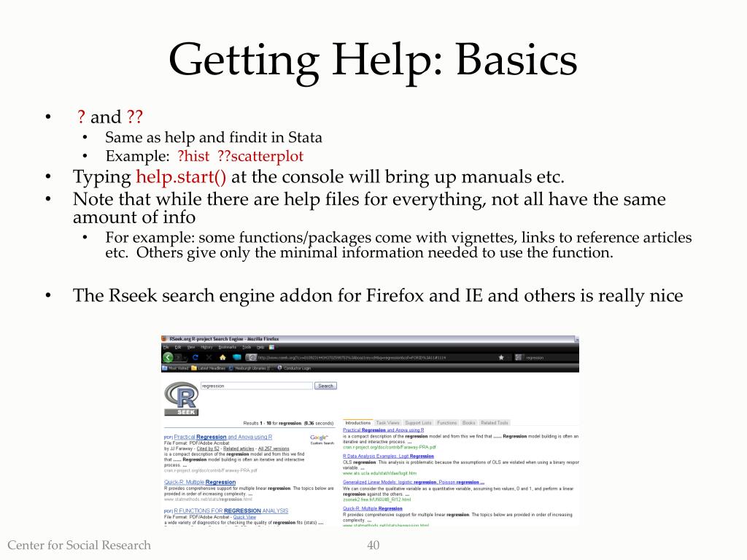This screenshot has width=747, height=560.
Task: Switch to the Task Views tab
Action: (388, 423)
